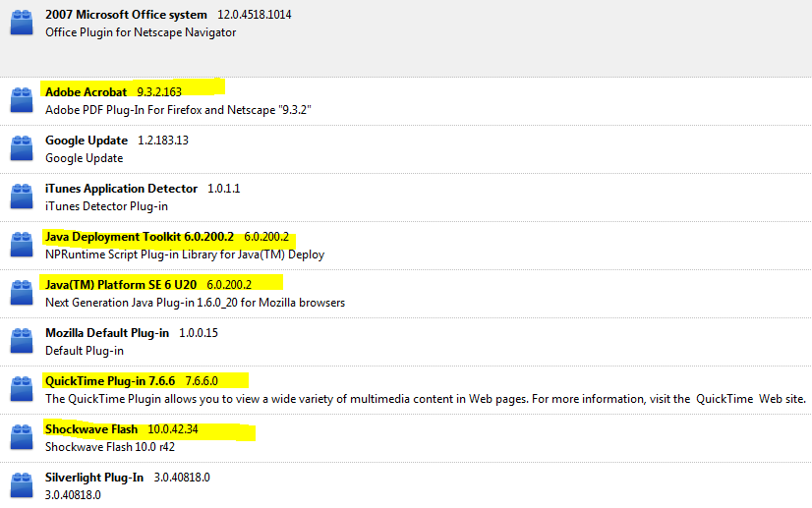Click the Adobe Acrobat plugin icon
This screenshot has height=508, width=812.
click(x=22, y=100)
